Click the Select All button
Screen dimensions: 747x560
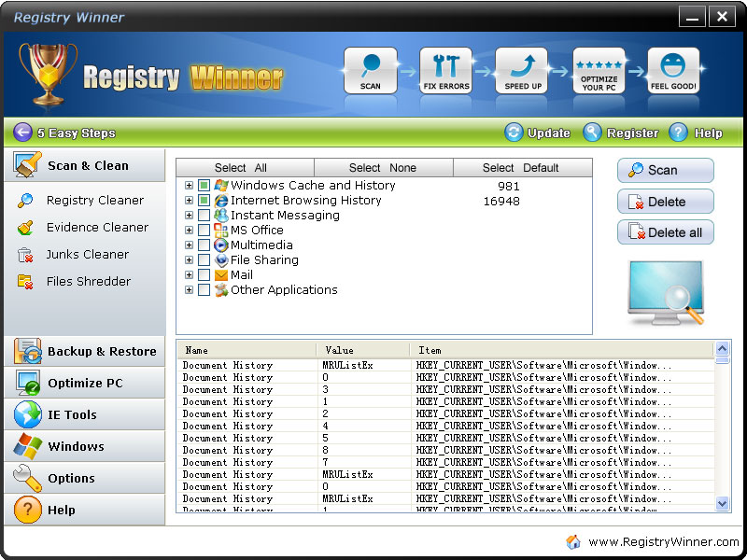[246, 168]
